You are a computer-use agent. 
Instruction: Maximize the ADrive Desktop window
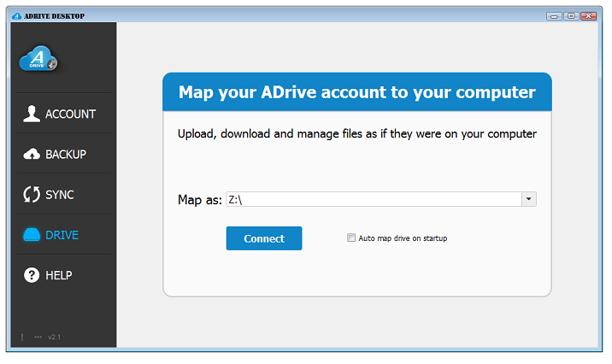pos(571,16)
